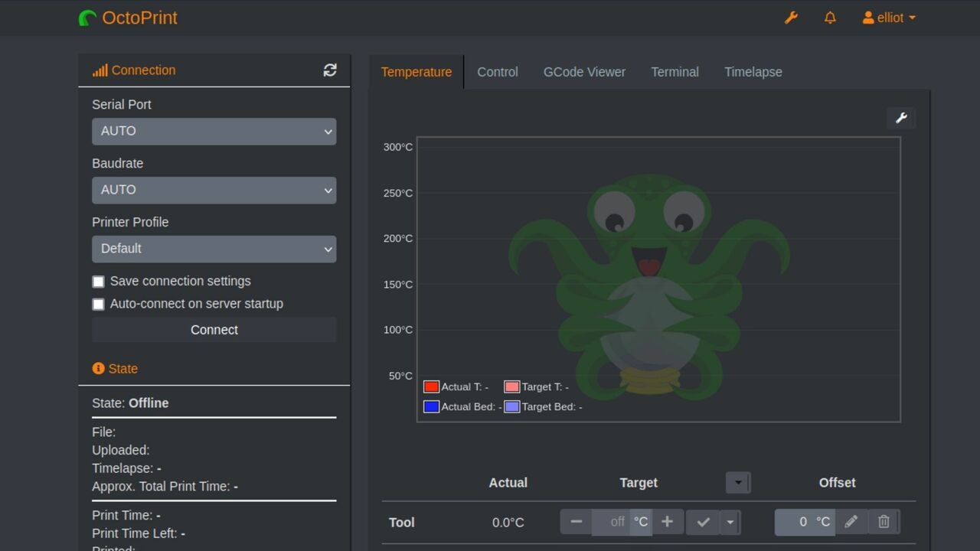Open temperature graph options via its wrench icon
This screenshot has width=980, height=551.
point(901,117)
